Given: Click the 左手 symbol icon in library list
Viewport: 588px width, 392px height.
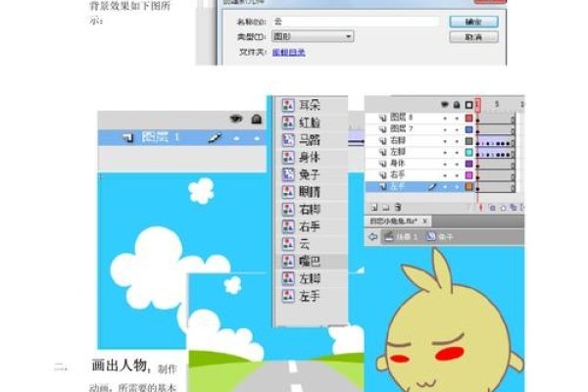Looking at the screenshot, I should pos(288,296).
